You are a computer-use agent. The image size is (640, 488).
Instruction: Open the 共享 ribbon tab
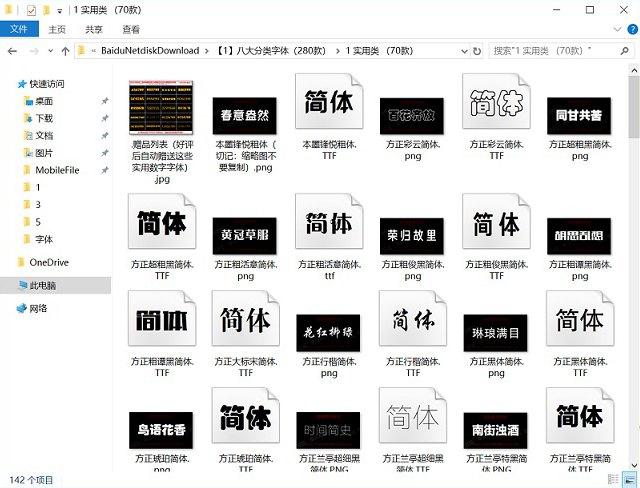94,29
